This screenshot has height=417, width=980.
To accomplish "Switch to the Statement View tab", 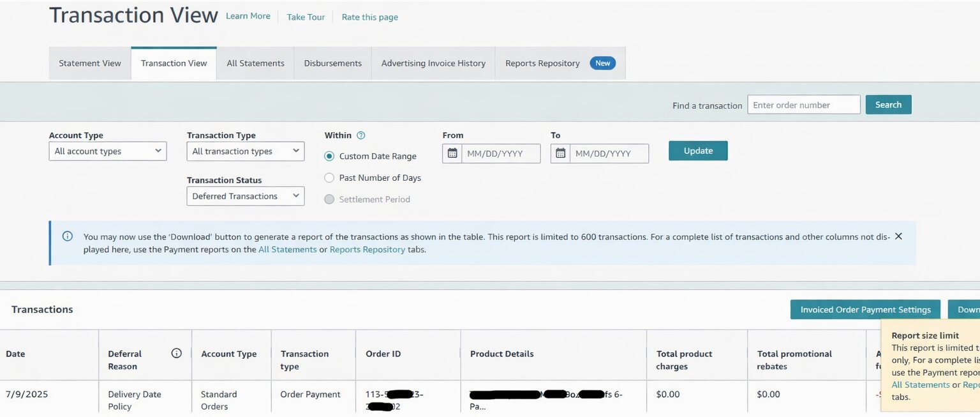I will (89, 63).
